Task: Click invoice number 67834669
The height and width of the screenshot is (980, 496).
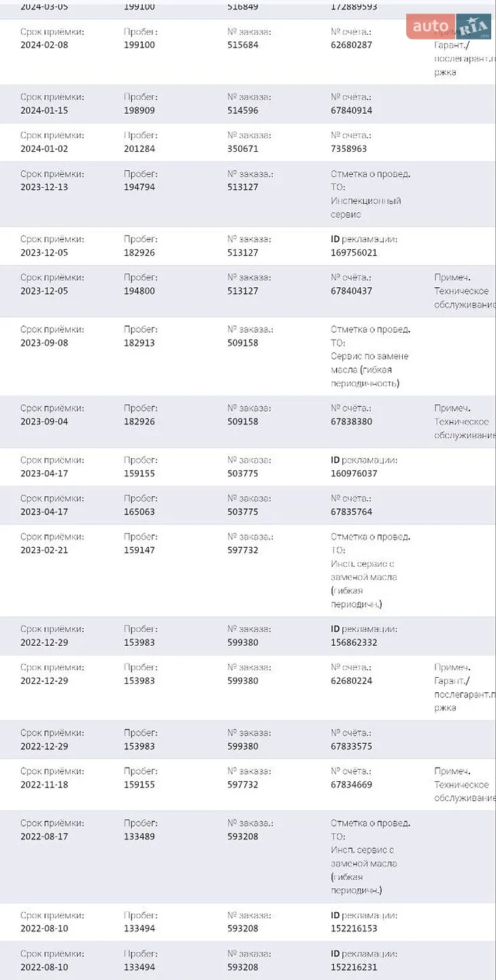Action: [x=351, y=785]
